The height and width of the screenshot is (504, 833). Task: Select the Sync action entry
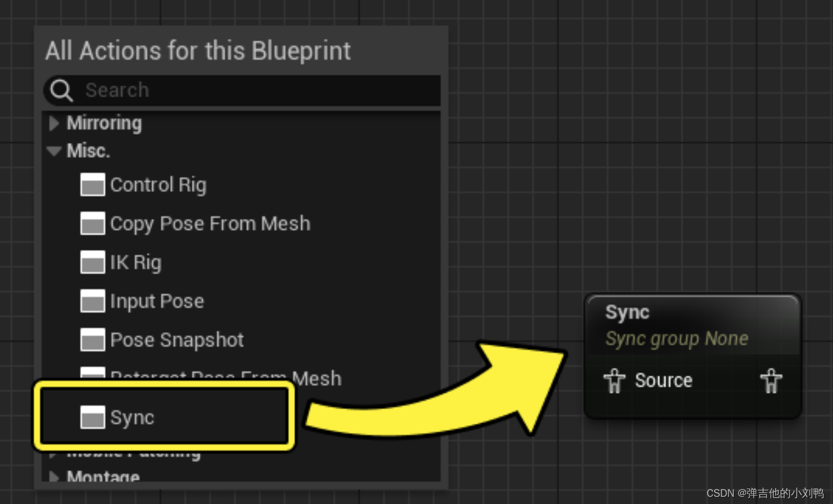pyautogui.click(x=132, y=418)
